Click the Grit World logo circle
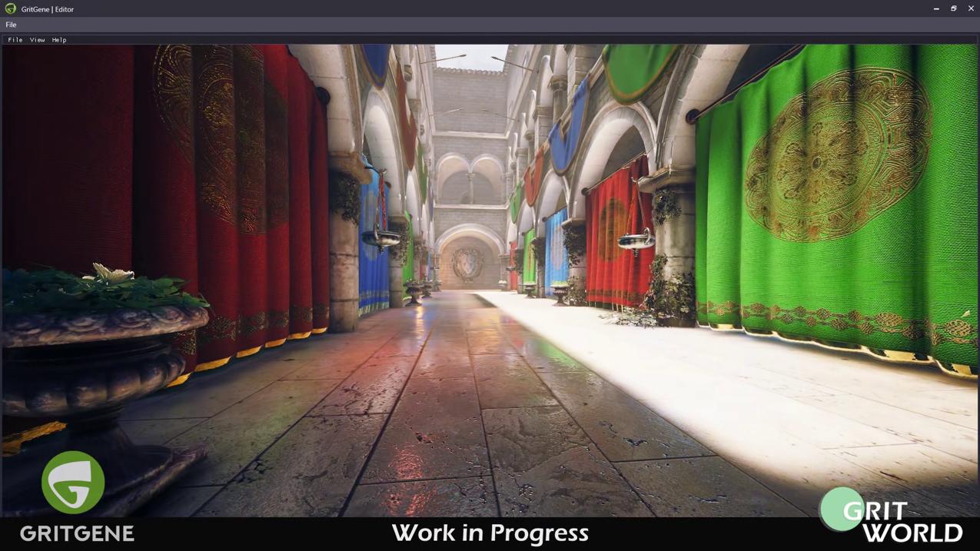Image resolution: width=980 pixels, height=551 pixels. coord(841,509)
